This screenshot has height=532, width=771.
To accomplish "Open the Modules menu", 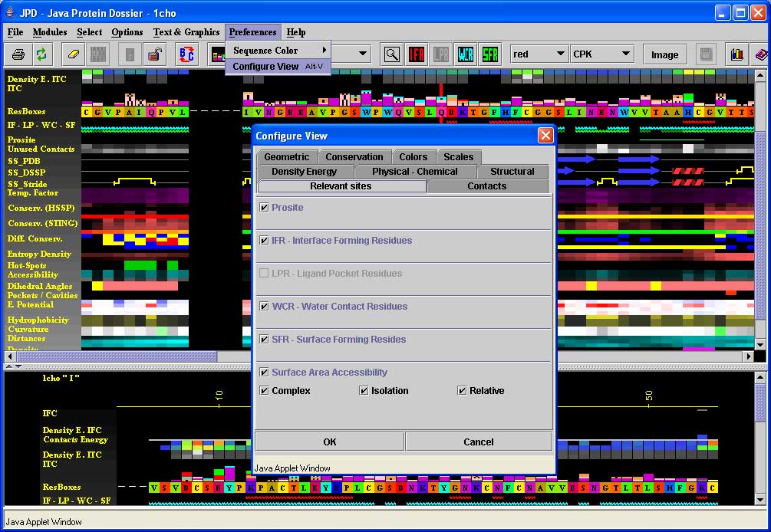I will pos(50,32).
